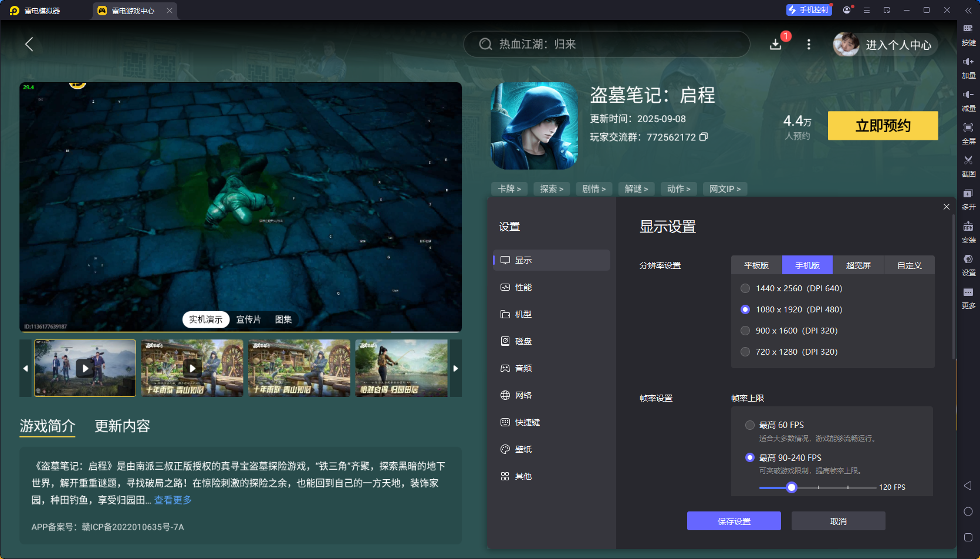Click 进入个人中心 profile button
Image resolution: width=980 pixels, height=559 pixels.
tap(898, 45)
